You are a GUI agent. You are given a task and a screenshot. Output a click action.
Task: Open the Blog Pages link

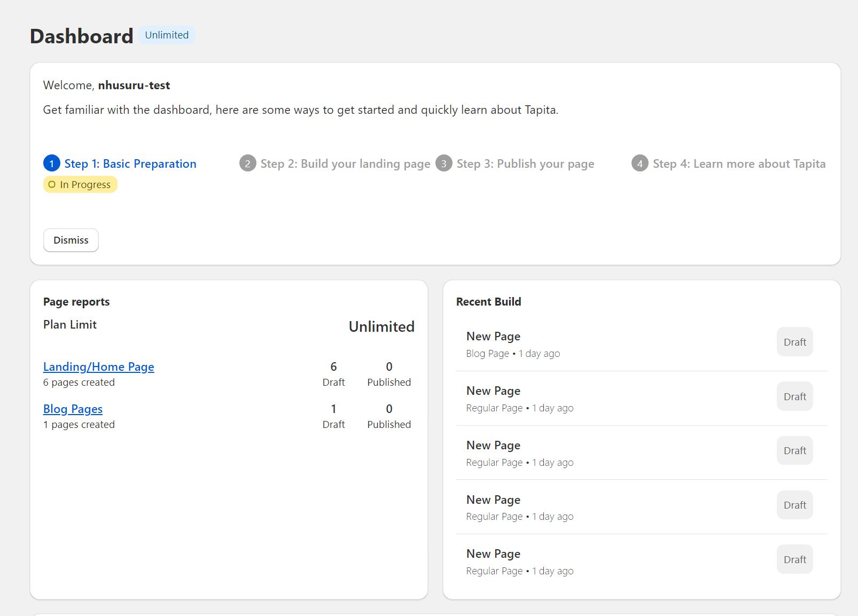tap(73, 409)
